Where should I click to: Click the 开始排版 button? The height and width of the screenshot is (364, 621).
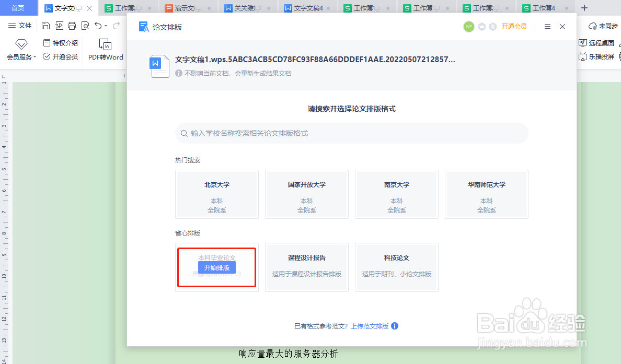click(217, 268)
